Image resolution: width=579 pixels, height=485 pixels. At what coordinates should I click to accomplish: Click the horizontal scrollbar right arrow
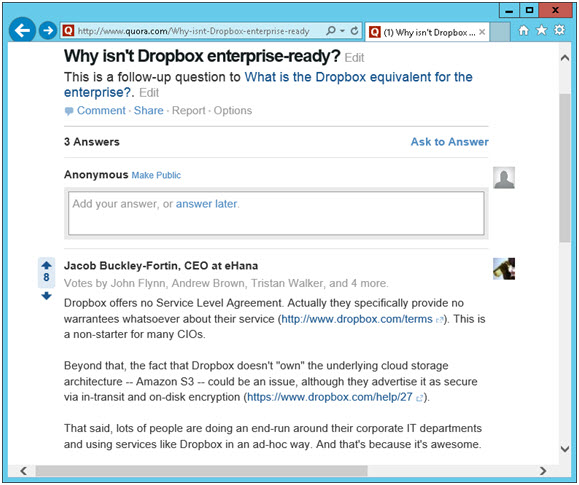coord(543,471)
